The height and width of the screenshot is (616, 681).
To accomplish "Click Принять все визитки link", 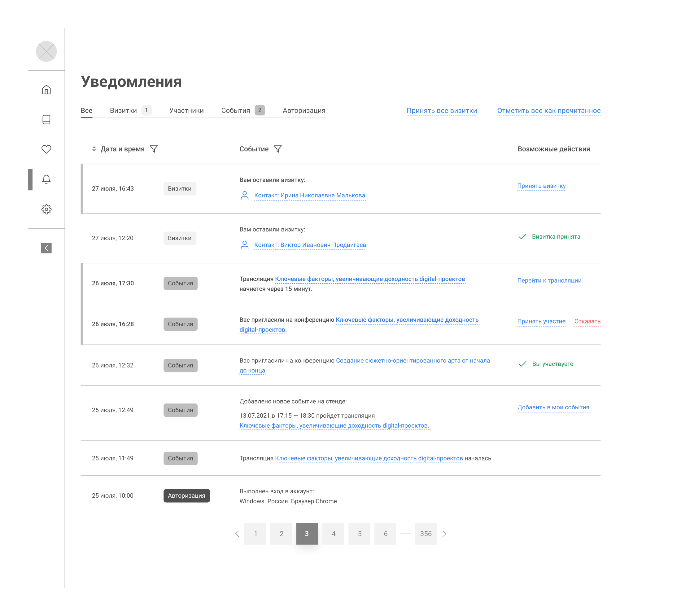I will click(x=442, y=111).
